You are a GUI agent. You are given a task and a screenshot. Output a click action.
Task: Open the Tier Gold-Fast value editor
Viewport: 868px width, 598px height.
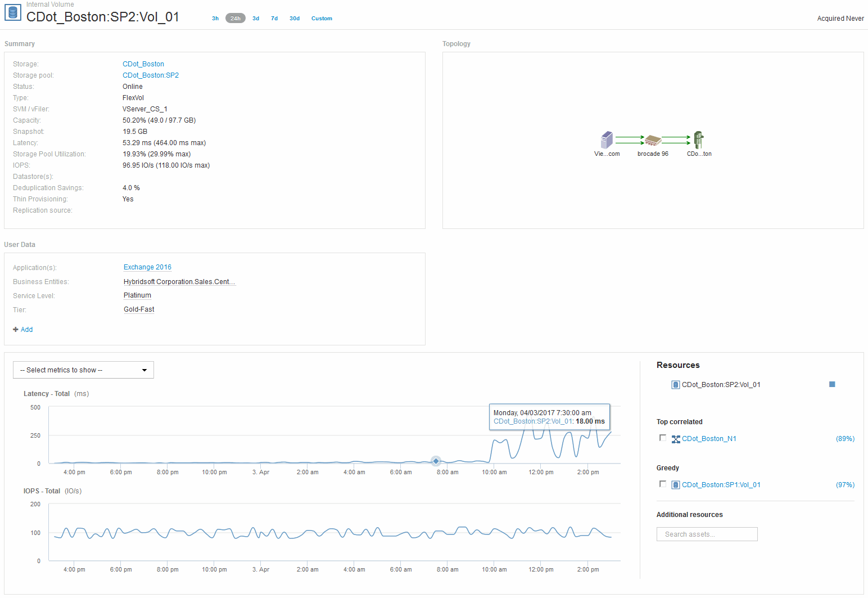139,309
